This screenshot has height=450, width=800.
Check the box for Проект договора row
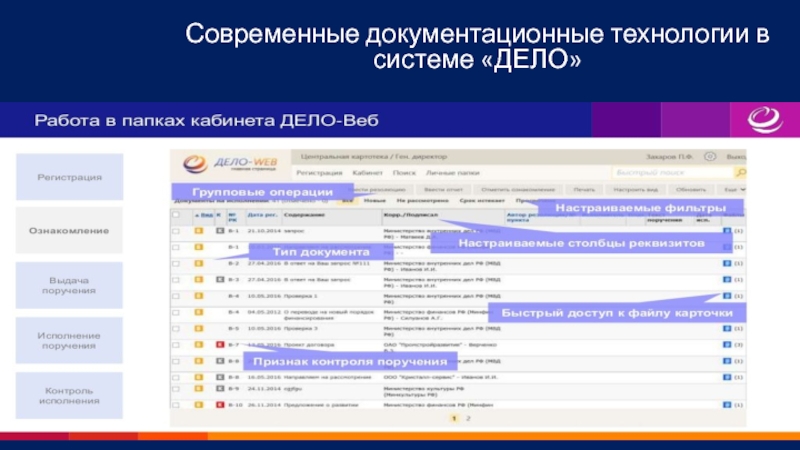[x=176, y=345]
